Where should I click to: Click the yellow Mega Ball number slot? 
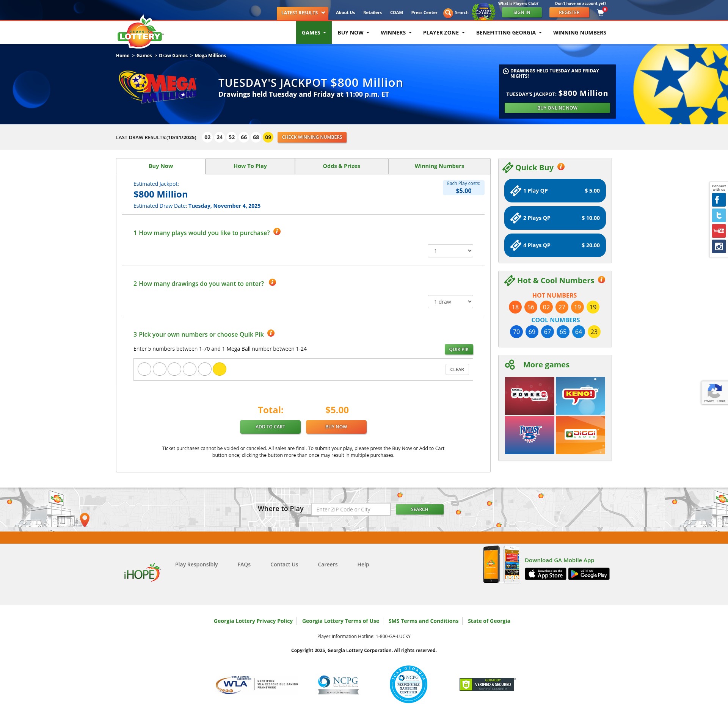point(220,369)
